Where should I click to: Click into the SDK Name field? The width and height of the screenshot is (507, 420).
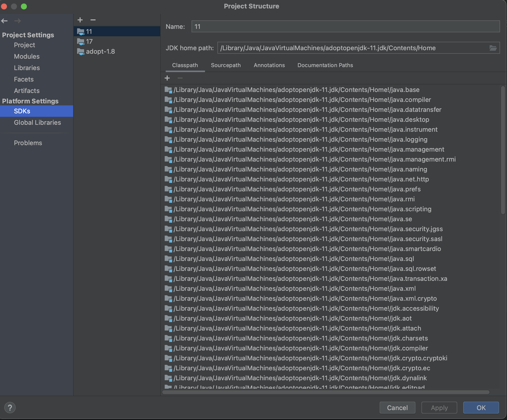(x=345, y=27)
